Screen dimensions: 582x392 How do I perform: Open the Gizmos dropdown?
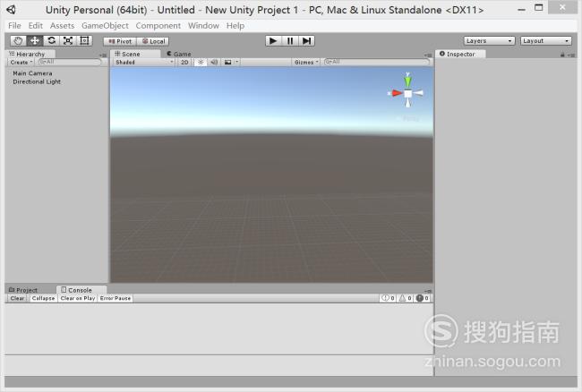tap(306, 63)
